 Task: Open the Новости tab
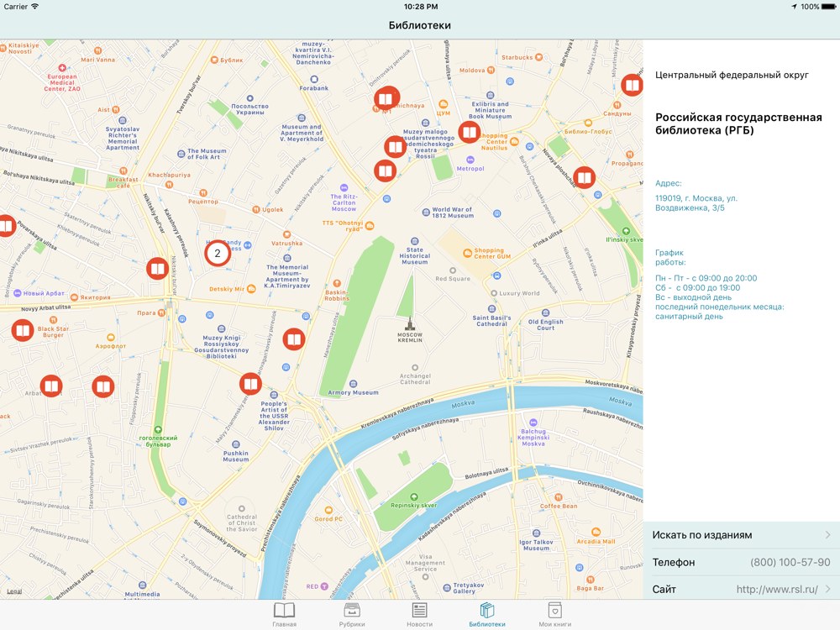(419, 615)
